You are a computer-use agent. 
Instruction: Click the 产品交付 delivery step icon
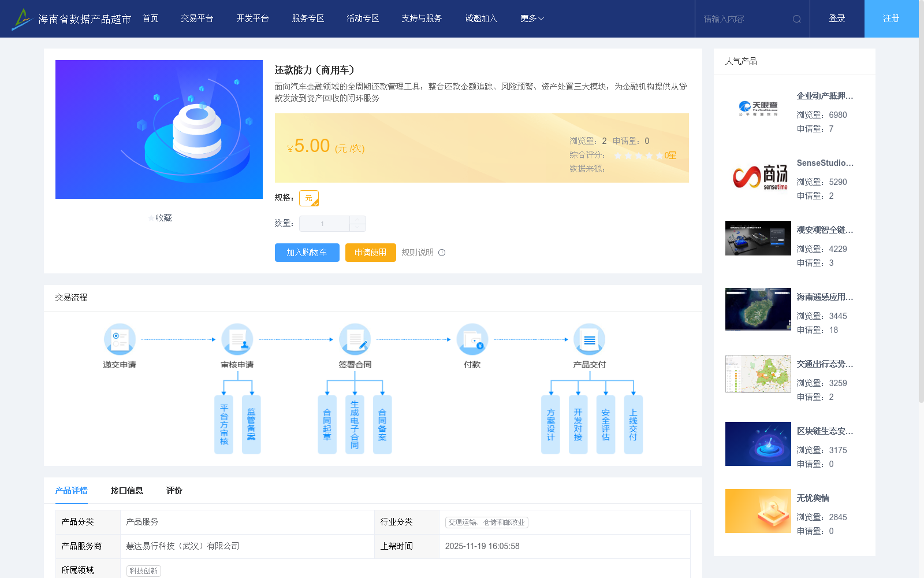(x=589, y=339)
